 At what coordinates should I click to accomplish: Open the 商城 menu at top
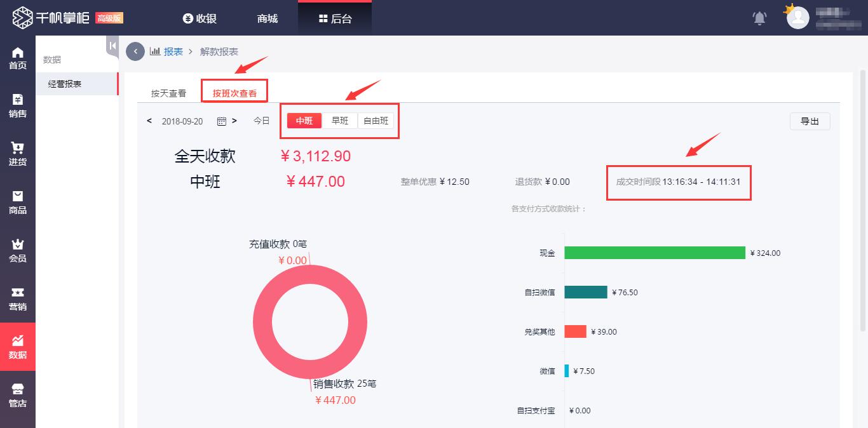(266, 18)
